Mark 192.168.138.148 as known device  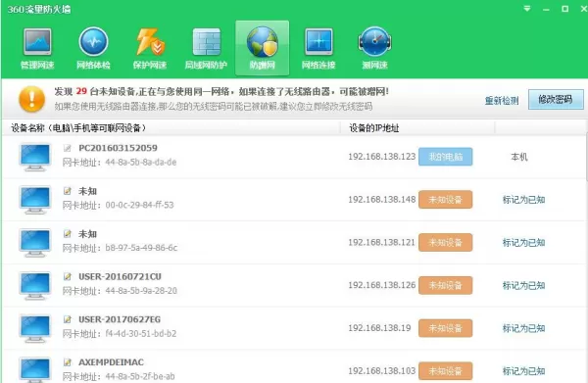(x=523, y=200)
